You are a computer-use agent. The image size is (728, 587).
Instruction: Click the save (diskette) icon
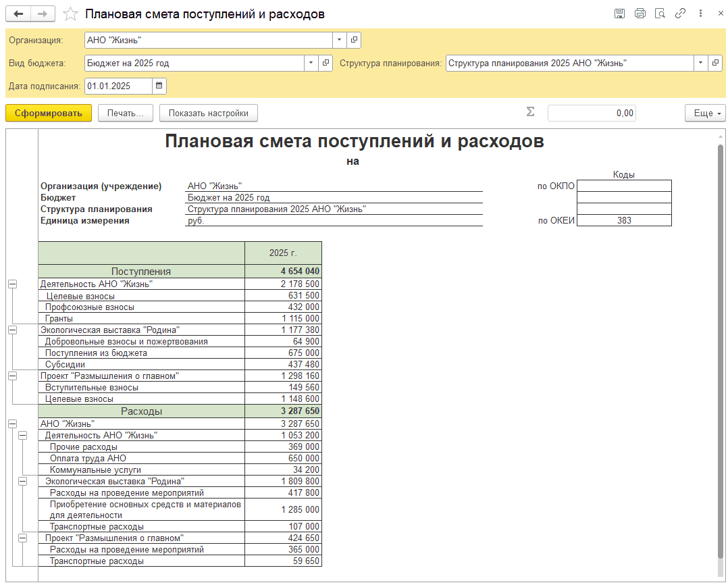620,14
